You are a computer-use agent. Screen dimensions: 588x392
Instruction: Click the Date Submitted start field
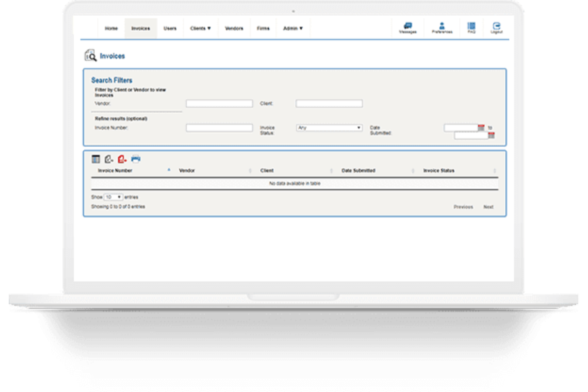[x=461, y=128]
